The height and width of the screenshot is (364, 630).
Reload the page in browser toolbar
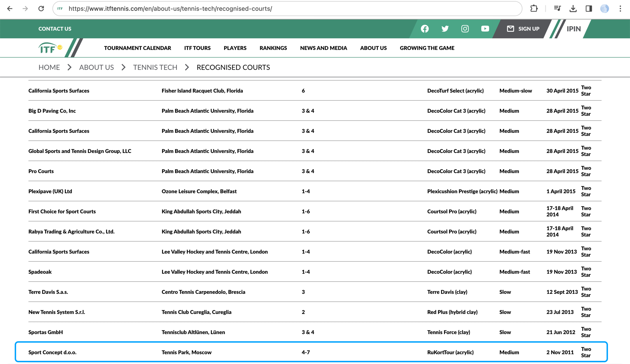41,9
